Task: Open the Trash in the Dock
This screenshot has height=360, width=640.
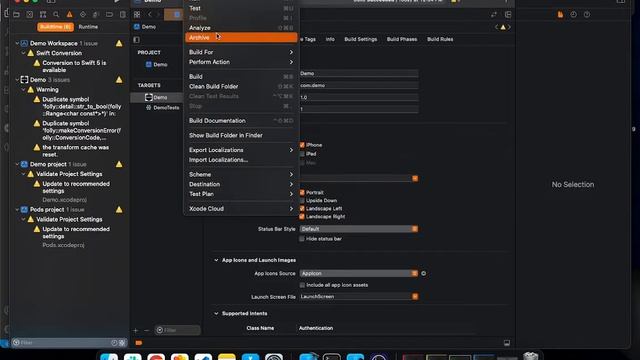Action: point(531,356)
